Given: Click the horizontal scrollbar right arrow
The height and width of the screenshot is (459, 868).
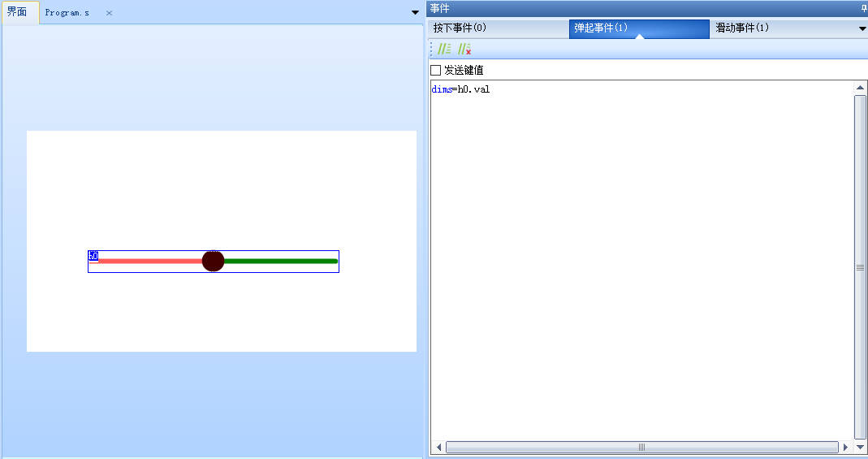Looking at the screenshot, I should [845, 447].
